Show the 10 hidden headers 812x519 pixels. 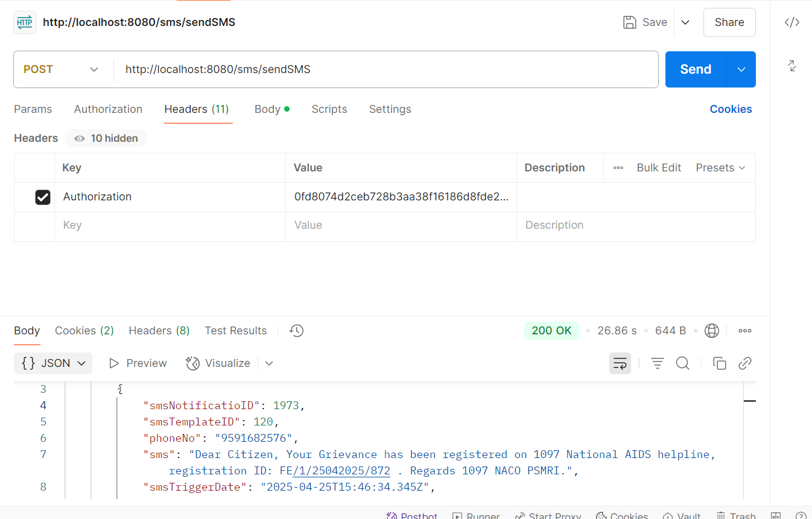coord(106,138)
